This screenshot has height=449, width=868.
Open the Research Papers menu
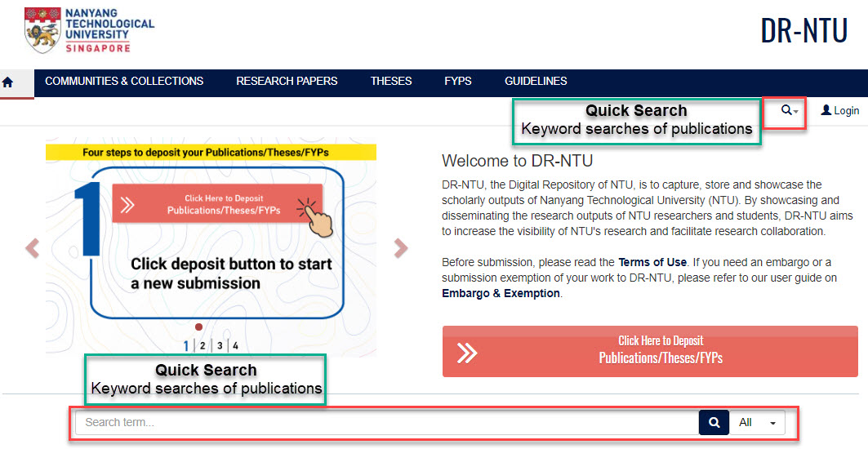(x=287, y=82)
